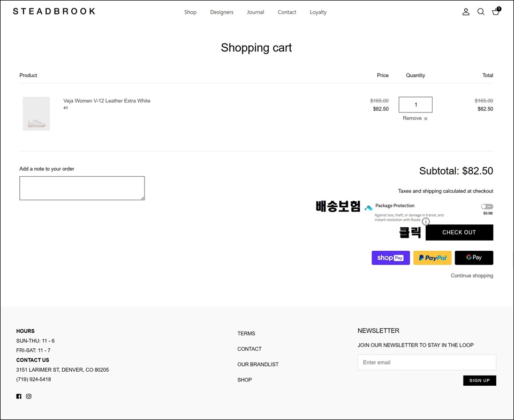Pay with PayPal
Viewport: 514px width, 420px height.
[433, 258]
